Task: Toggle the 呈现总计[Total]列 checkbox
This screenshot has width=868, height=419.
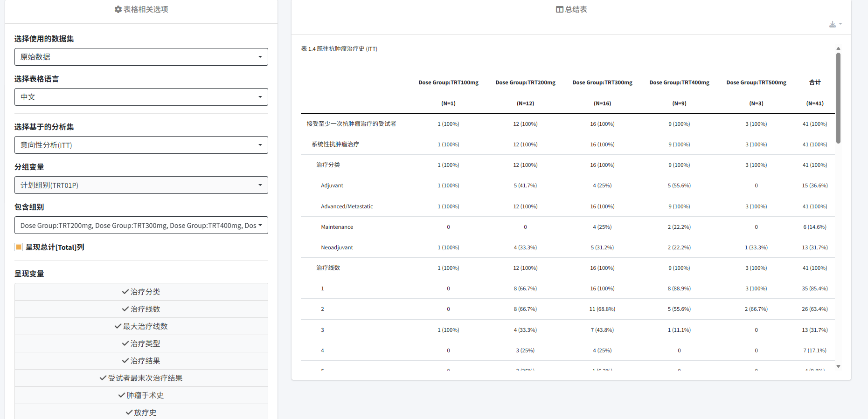Action: coord(19,247)
